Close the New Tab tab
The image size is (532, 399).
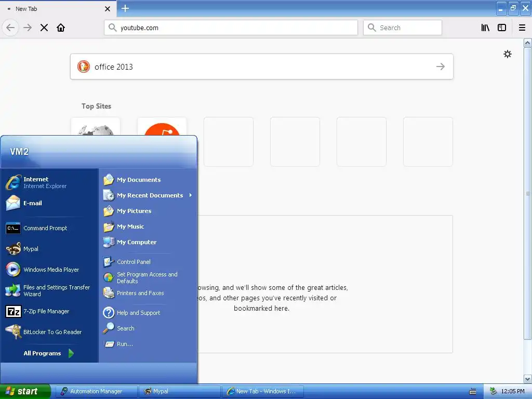(x=107, y=9)
